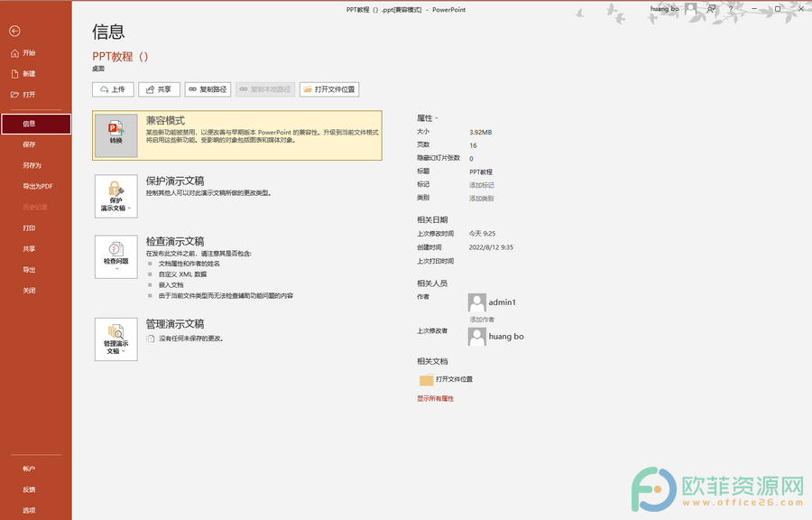Click the 标题 value PPT教程 in properties

point(481,172)
